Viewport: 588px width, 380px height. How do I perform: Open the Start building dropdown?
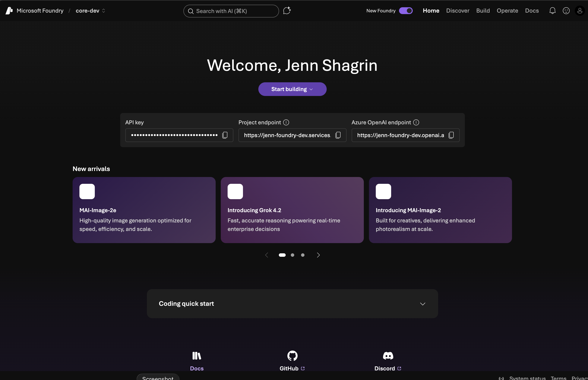tap(292, 89)
